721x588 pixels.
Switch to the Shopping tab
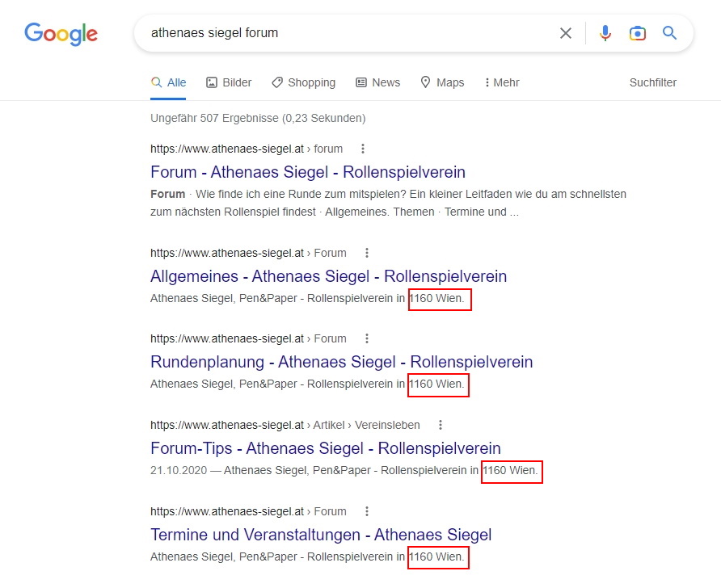click(x=303, y=82)
